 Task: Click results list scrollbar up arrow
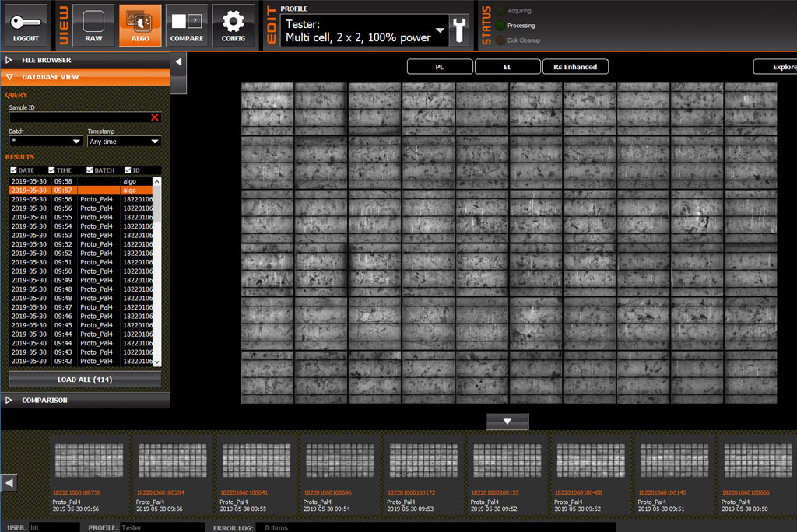coord(157,181)
